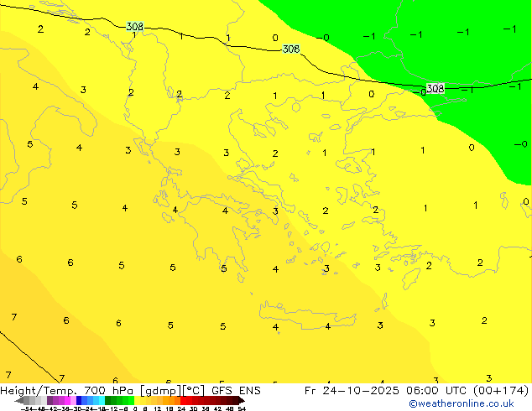Click the dark maroon arrow end of the legend
Image resolution: width=532 pixels, height=411 pixels.
pyautogui.click(x=241, y=400)
